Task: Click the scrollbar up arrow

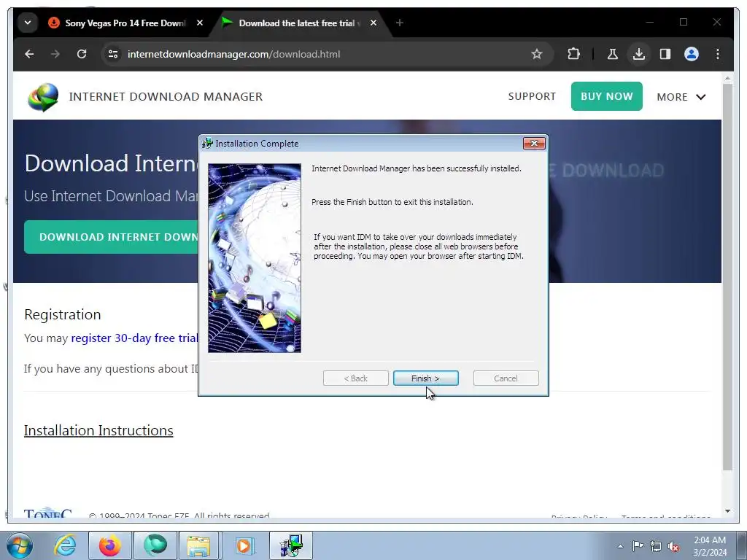Action: point(727,78)
